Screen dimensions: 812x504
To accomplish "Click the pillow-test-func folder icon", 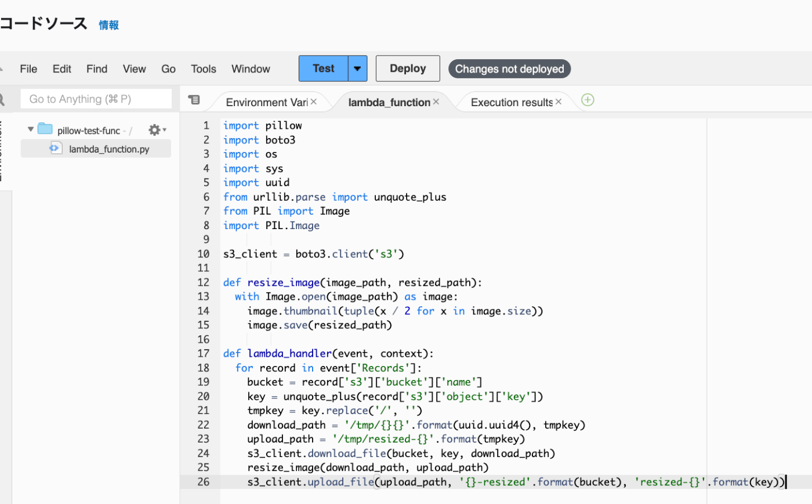I will 45,129.
